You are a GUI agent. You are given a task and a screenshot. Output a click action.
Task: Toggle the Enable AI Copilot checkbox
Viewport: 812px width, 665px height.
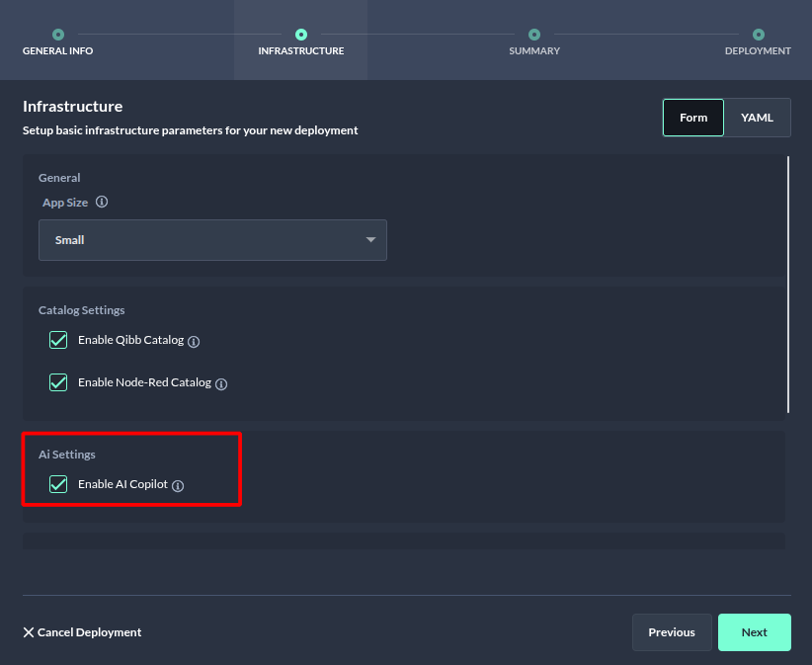(57, 484)
